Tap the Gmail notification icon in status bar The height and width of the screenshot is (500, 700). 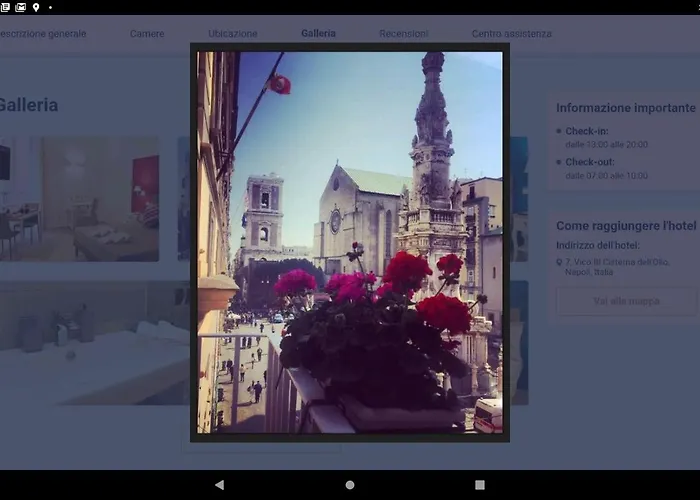[21, 7]
